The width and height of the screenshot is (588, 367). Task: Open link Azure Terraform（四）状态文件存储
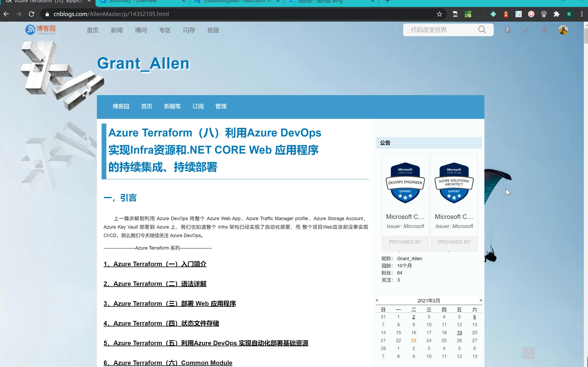[x=161, y=323]
